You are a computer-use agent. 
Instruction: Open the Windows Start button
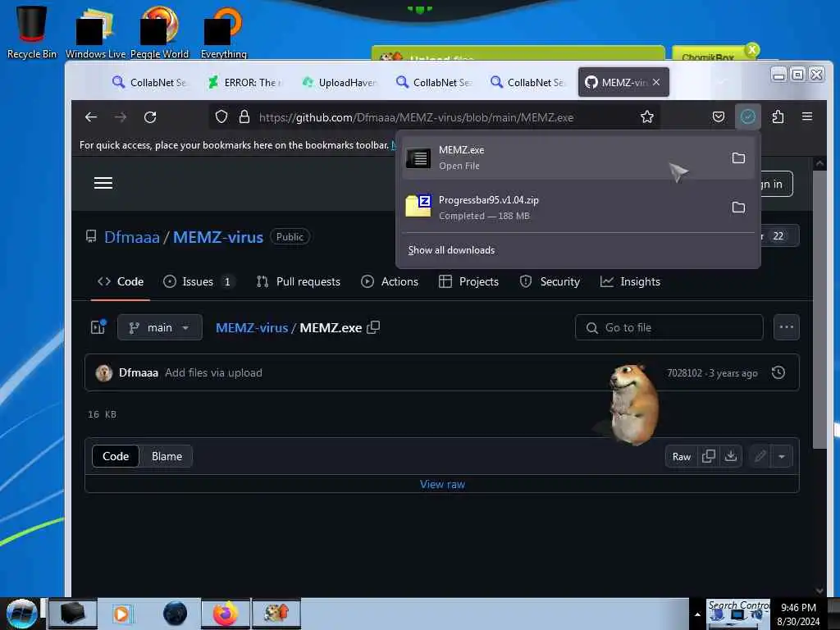click(x=21, y=614)
